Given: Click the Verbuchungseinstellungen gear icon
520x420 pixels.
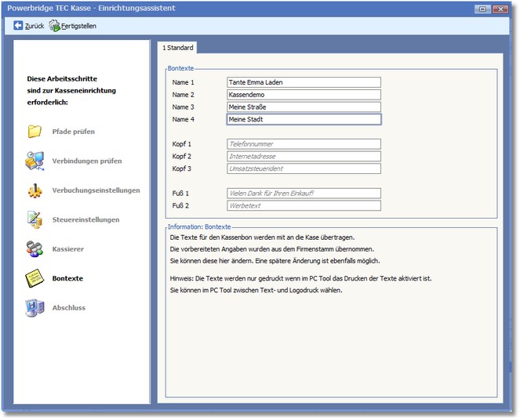Looking at the screenshot, I should (x=35, y=190).
